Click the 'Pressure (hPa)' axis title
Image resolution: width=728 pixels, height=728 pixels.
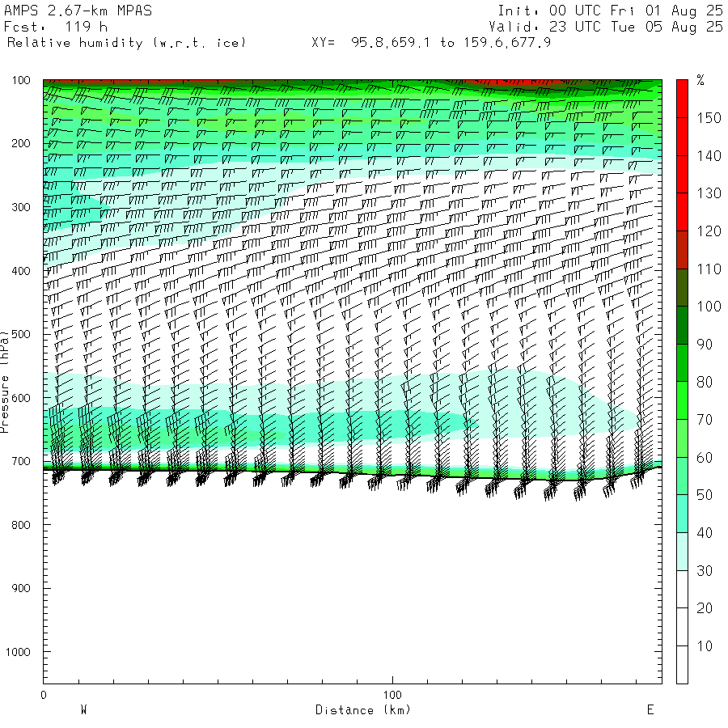pyautogui.click(x=4, y=382)
